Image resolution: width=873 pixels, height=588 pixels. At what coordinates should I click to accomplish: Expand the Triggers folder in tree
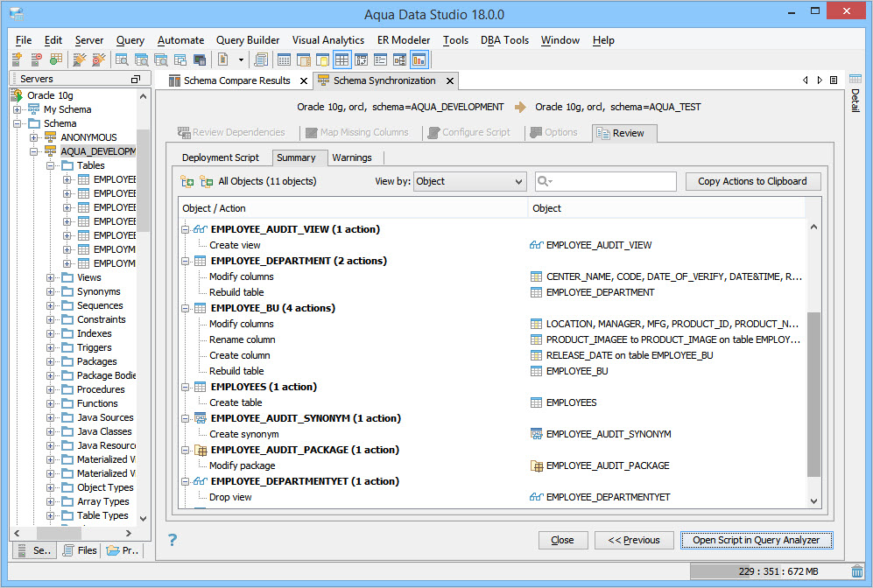click(51, 347)
